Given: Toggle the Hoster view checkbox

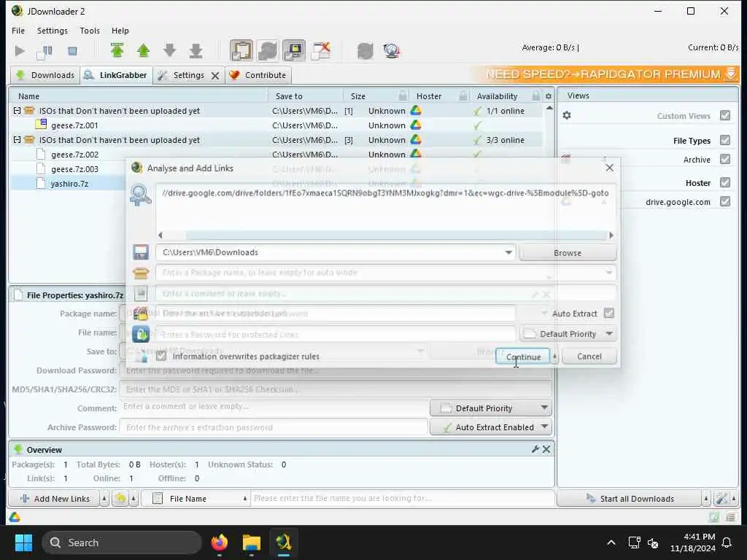Looking at the screenshot, I should pyautogui.click(x=725, y=182).
